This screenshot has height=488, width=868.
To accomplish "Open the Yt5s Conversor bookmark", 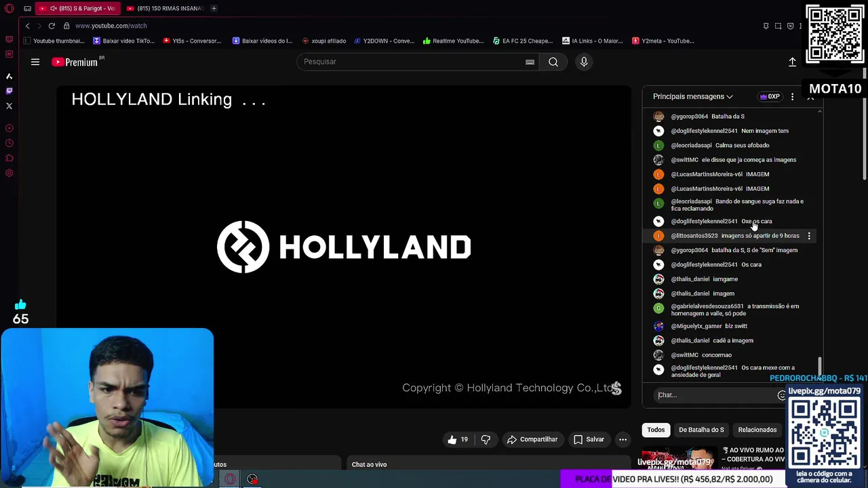I will click(x=192, y=41).
